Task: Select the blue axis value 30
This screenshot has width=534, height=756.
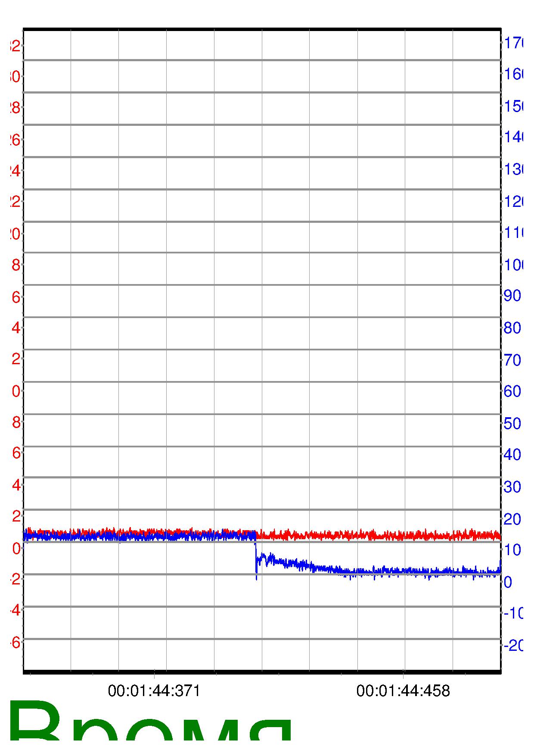Action: [x=512, y=487]
